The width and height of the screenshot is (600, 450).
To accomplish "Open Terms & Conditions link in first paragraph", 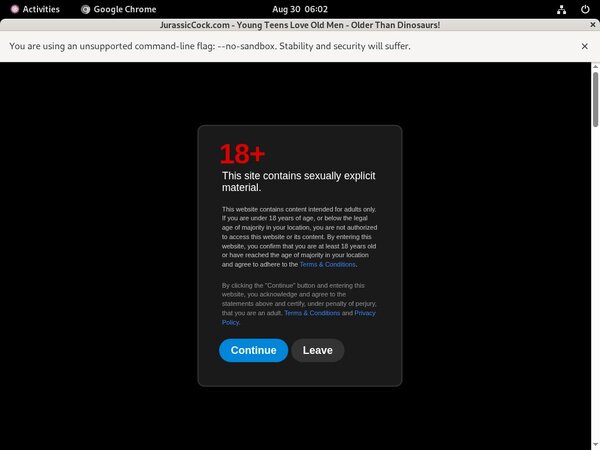I will 328,265.
